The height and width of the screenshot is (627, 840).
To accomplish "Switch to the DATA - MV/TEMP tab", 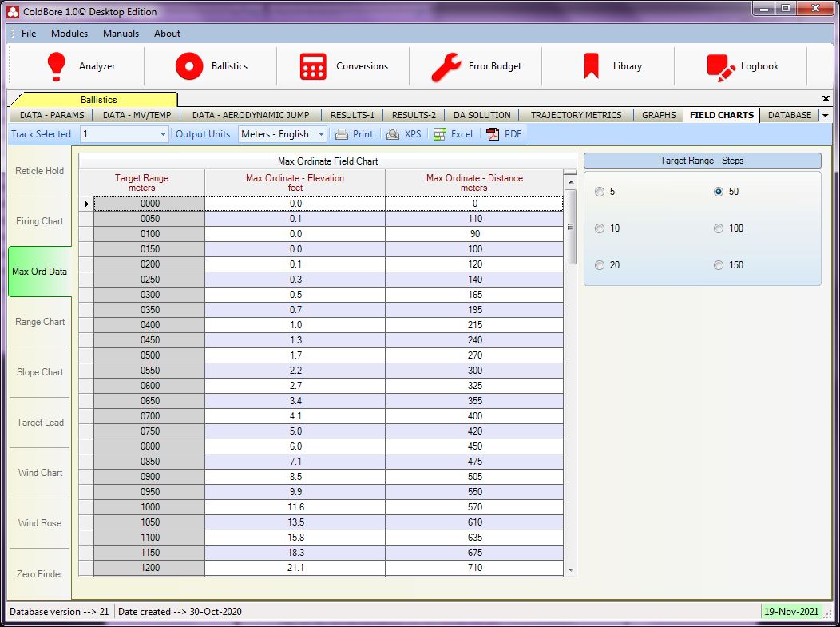I will click(137, 115).
